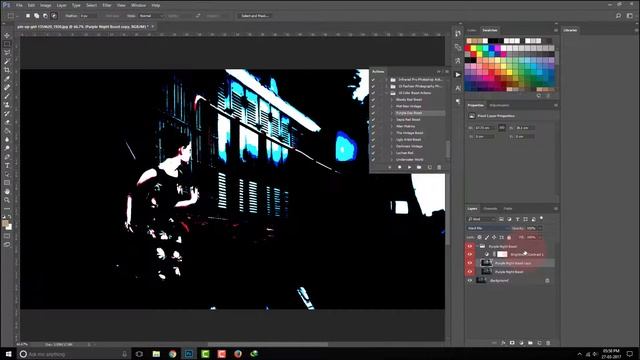Switch to the Channels tab
The image size is (640, 360).
490,209
